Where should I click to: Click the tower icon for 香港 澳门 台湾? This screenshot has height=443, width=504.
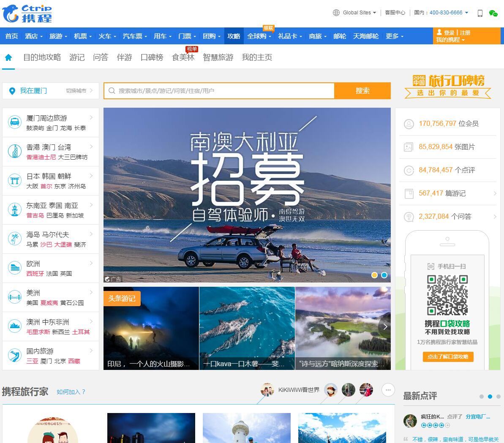pyautogui.click(x=14, y=151)
